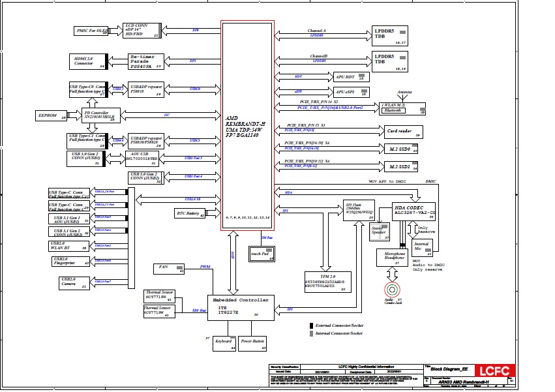Click the Power Button block
Screen dimensions: 555x392
coord(252,344)
